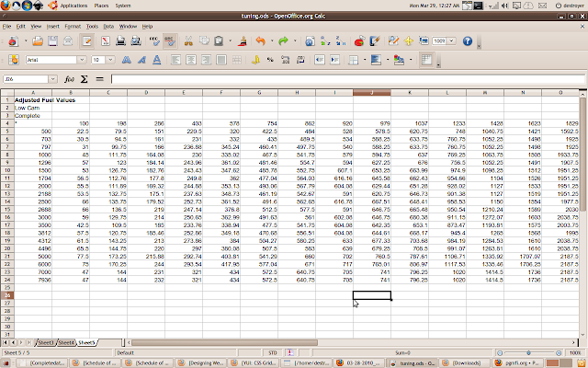
Task: Open the Function Wizard icon
Action: 69,79
